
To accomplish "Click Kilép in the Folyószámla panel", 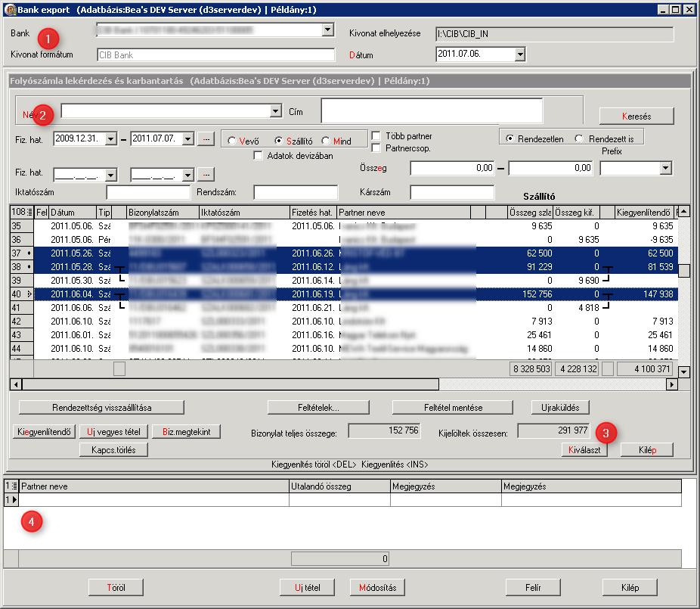I will click(647, 450).
